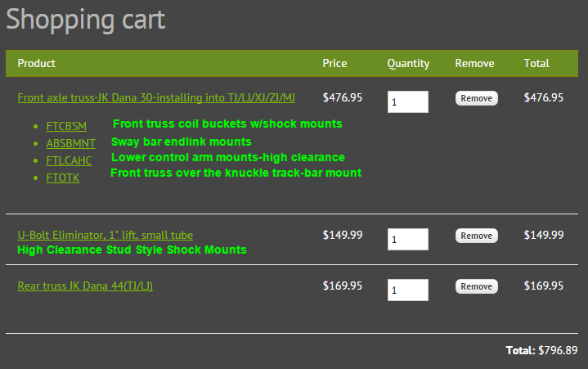Select the FTLCAHC link
Screen dimensions: 588x369
coord(70,160)
